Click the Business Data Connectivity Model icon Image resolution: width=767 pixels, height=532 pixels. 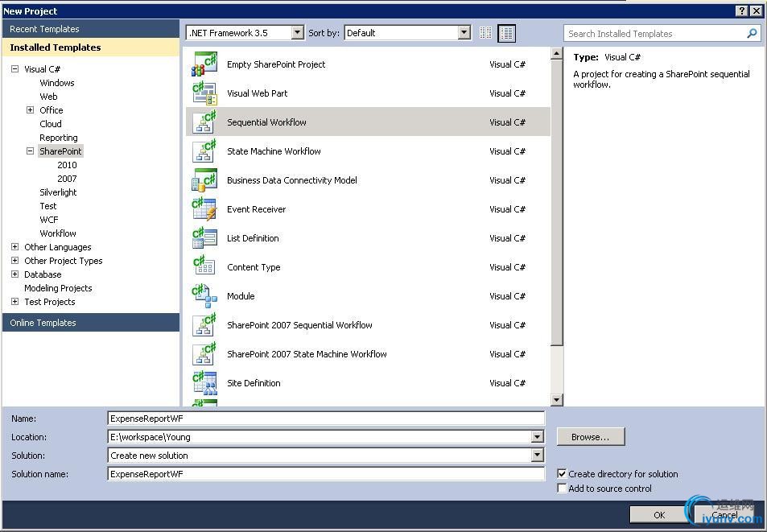coord(204,180)
